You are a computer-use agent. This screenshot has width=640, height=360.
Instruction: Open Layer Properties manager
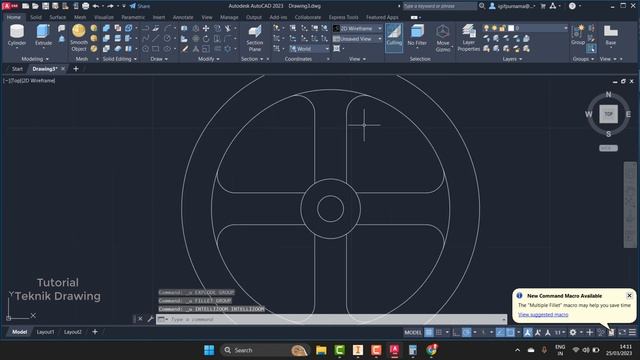469,38
